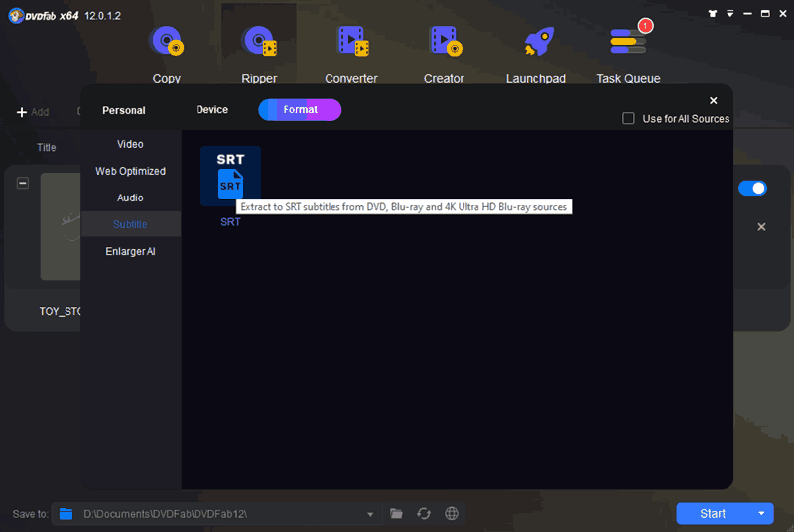Choose the Video category
The height and width of the screenshot is (532, 794).
click(x=131, y=144)
